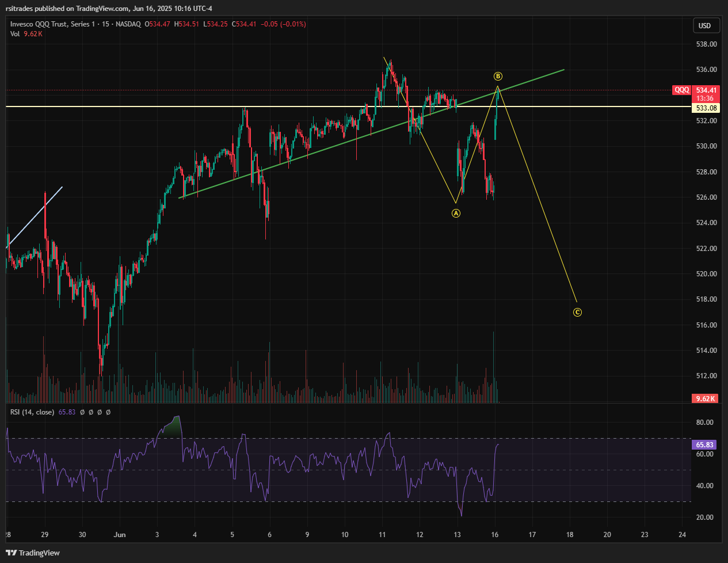The height and width of the screenshot is (563, 728).
Task: Click the 512.00 price axis label
Action: 706,376
